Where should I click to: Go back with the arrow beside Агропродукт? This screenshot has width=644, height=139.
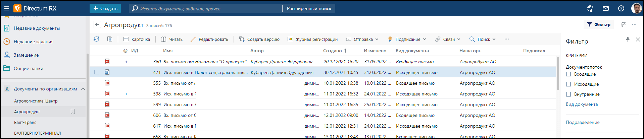[x=97, y=24]
